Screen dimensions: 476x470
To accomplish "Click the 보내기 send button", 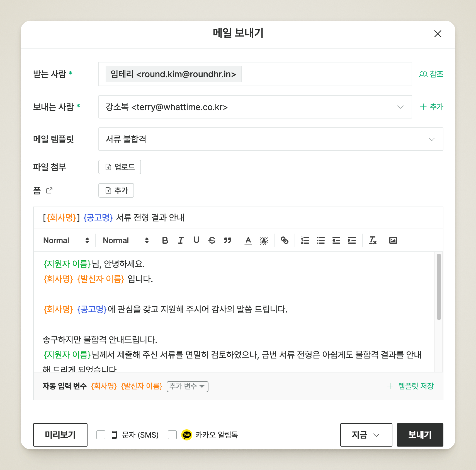I will pyautogui.click(x=420, y=435).
